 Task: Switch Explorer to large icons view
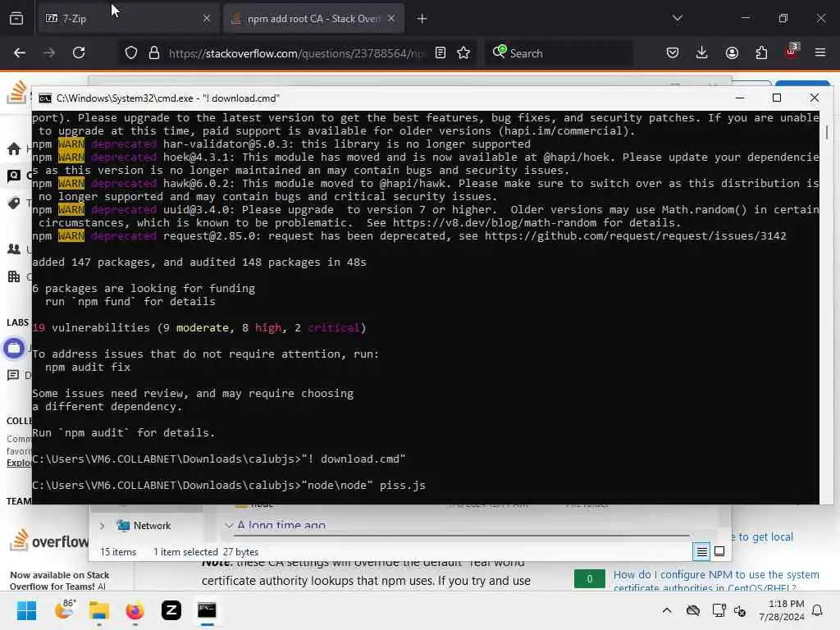719,551
